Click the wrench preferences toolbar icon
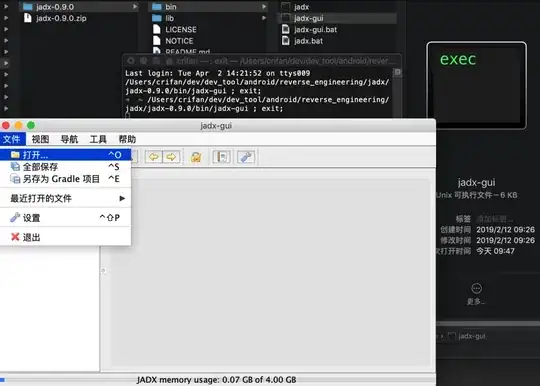The width and height of the screenshot is (540, 386). (246, 157)
